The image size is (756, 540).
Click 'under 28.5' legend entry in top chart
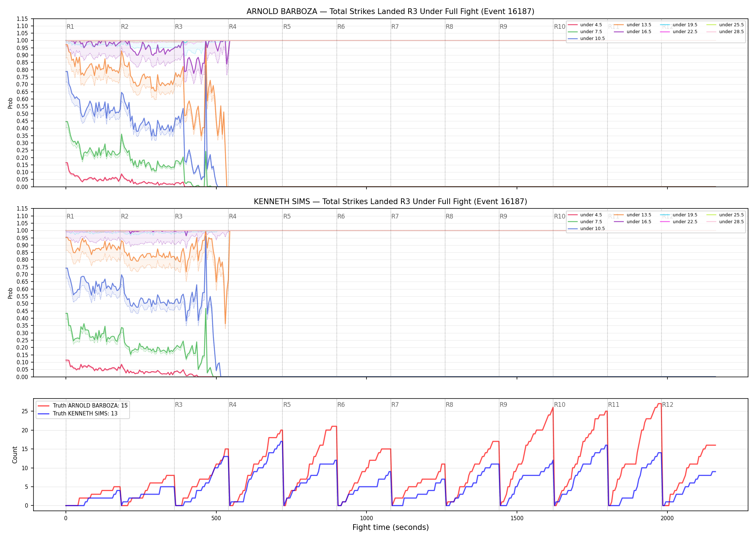point(725,32)
